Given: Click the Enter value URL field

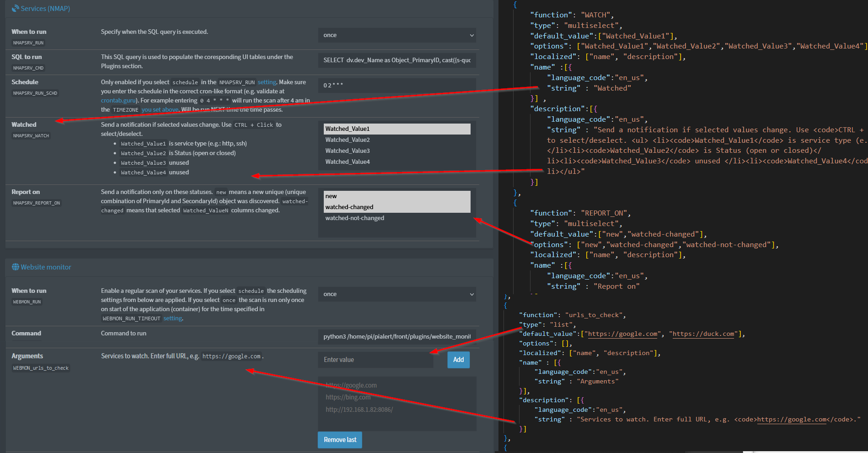Looking at the screenshot, I should [375, 360].
